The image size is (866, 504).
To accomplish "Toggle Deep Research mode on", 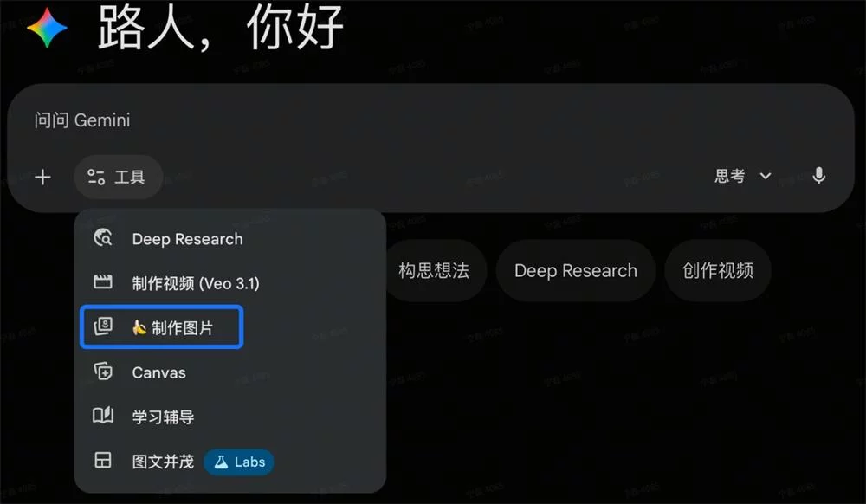I will click(186, 237).
